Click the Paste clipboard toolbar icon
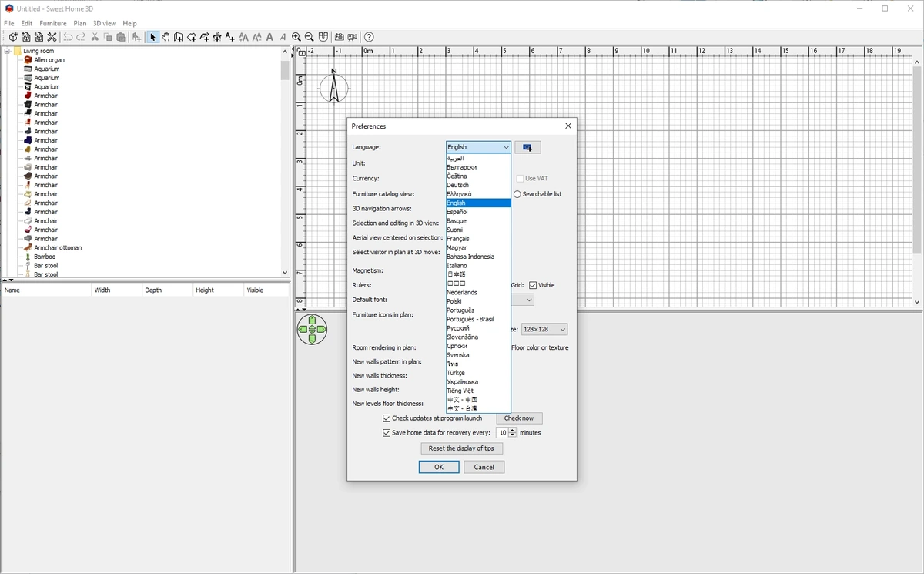The width and height of the screenshot is (924, 574). 121,37
